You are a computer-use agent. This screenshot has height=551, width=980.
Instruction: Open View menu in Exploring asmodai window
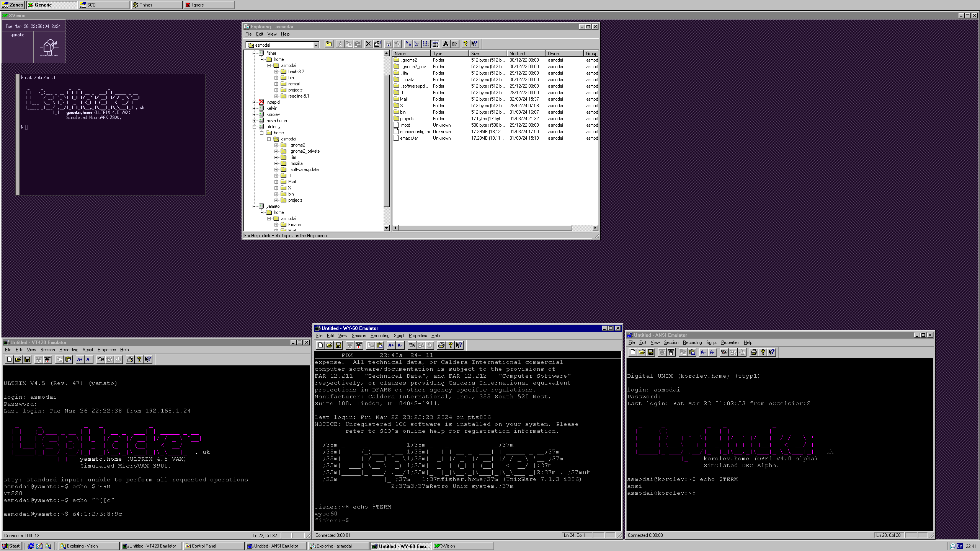tap(272, 34)
